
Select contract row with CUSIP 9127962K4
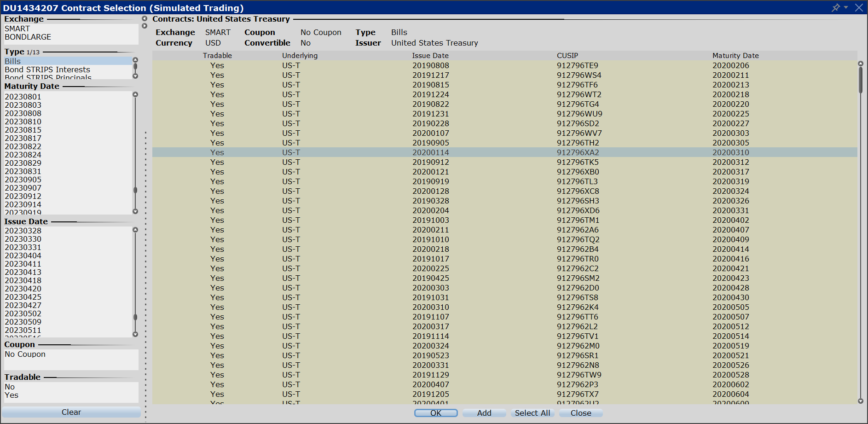tap(504, 307)
